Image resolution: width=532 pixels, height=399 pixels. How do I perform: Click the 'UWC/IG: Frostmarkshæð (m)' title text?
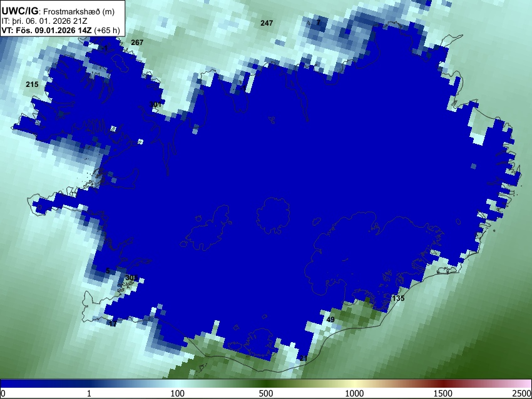click(58, 11)
